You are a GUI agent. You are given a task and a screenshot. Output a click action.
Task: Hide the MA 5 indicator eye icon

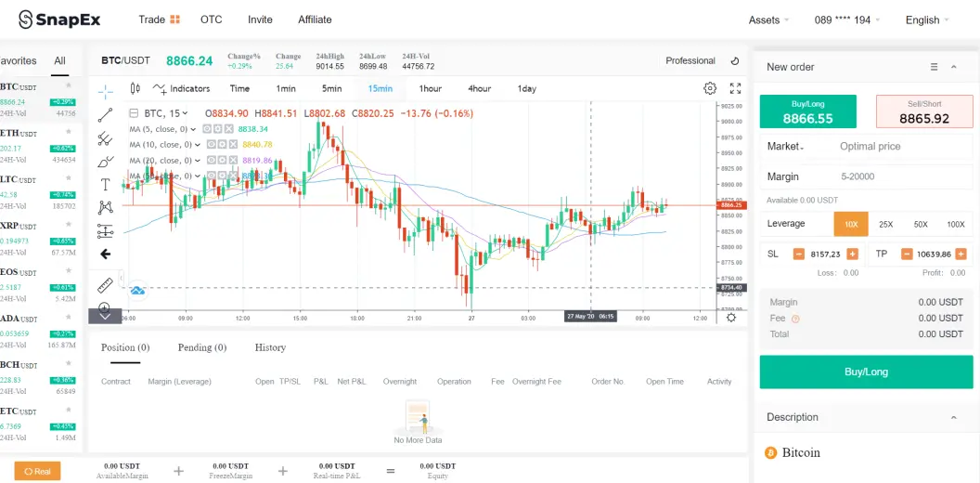207,129
